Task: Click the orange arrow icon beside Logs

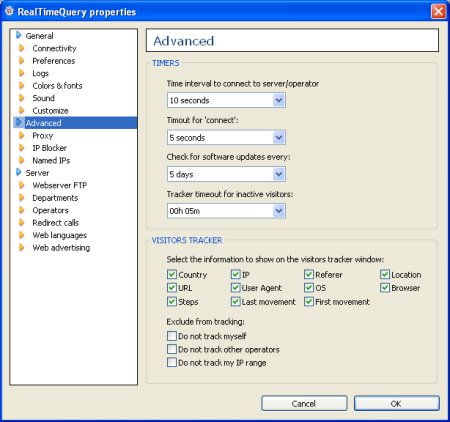Action: [x=22, y=73]
